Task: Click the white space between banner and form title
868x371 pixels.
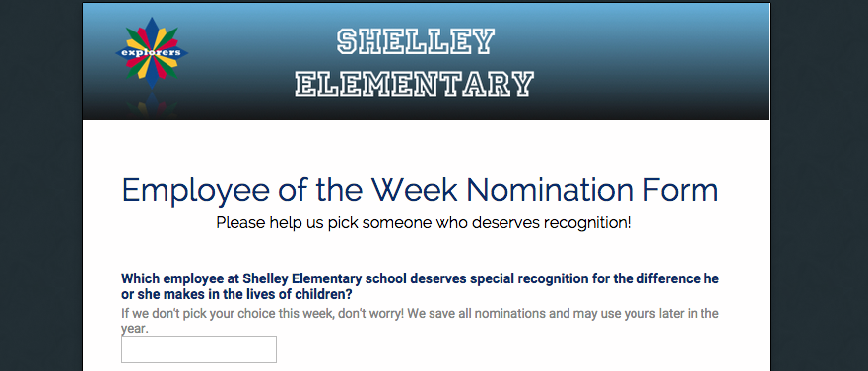Action: (427, 147)
